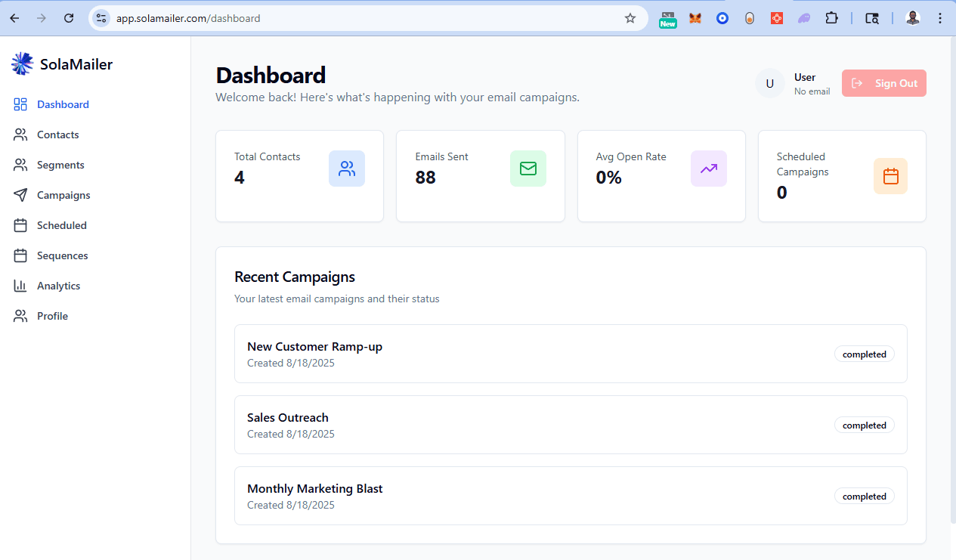
Task: Click the Avg Open Rate trend icon
Action: click(x=709, y=169)
